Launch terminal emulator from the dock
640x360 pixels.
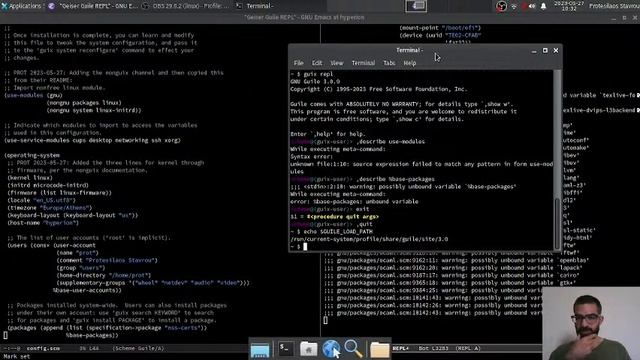285,349
